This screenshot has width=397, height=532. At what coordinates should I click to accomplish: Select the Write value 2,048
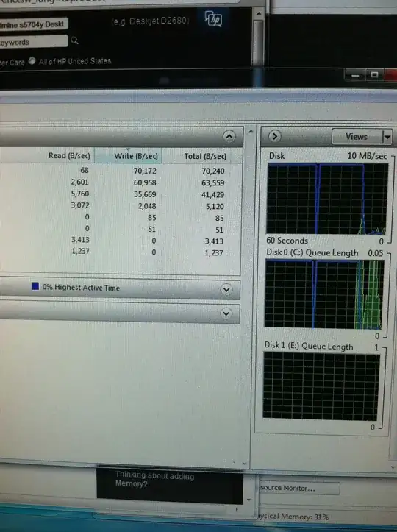[x=147, y=206]
